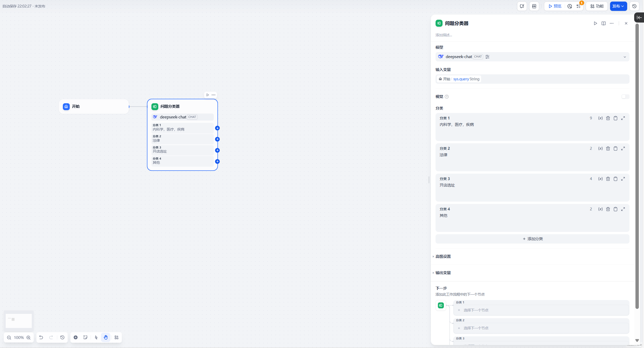Open the ENV environment variables button
Viewport: 644px width, 348px height.
[534, 6]
